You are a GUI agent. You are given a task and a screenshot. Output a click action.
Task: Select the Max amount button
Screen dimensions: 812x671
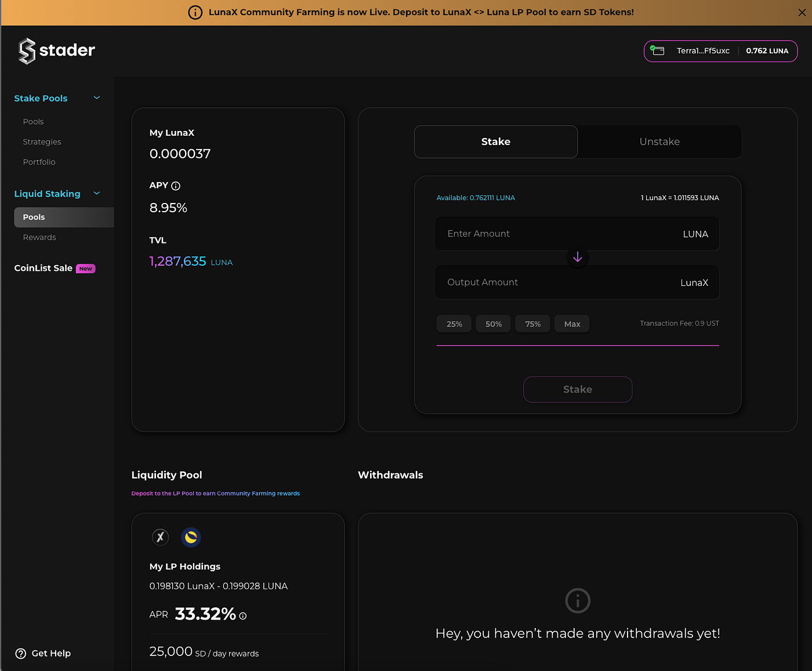click(x=572, y=324)
